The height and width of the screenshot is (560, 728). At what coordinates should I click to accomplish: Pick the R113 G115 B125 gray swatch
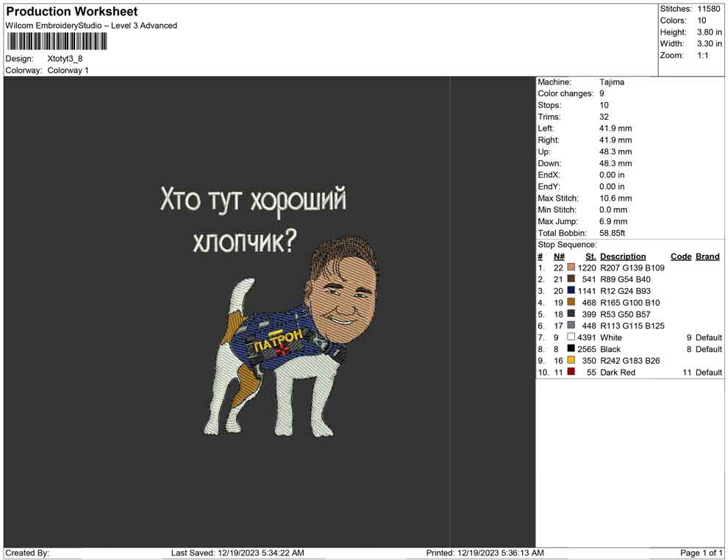(571, 326)
